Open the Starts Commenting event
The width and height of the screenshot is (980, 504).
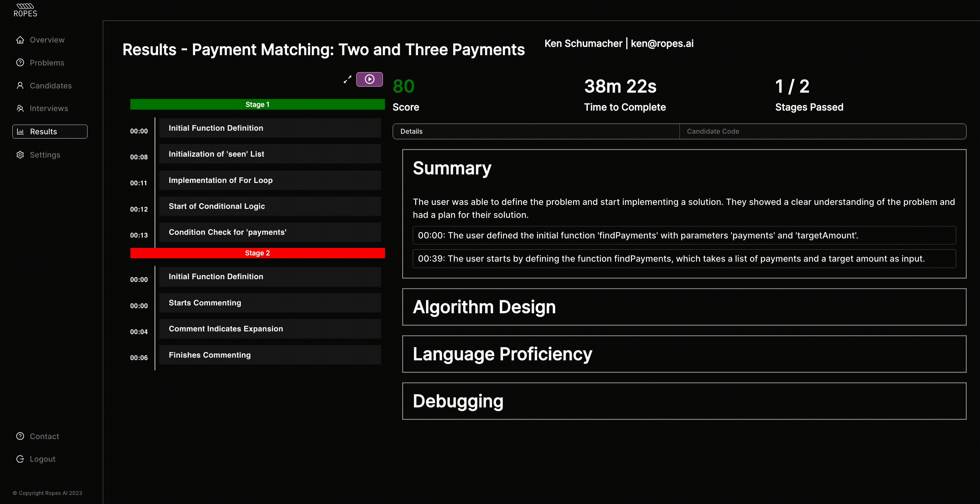pyautogui.click(x=270, y=303)
